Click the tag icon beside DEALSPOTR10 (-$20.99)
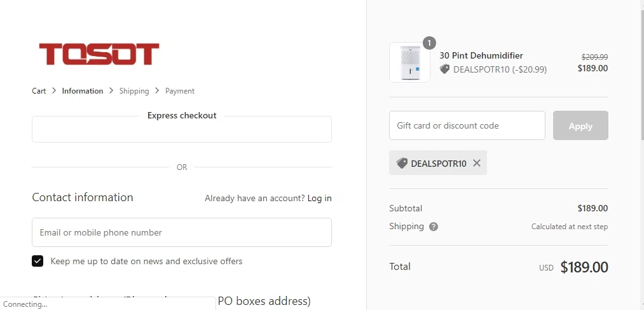Image resolution: width=644 pixels, height=310 pixels. [444, 69]
